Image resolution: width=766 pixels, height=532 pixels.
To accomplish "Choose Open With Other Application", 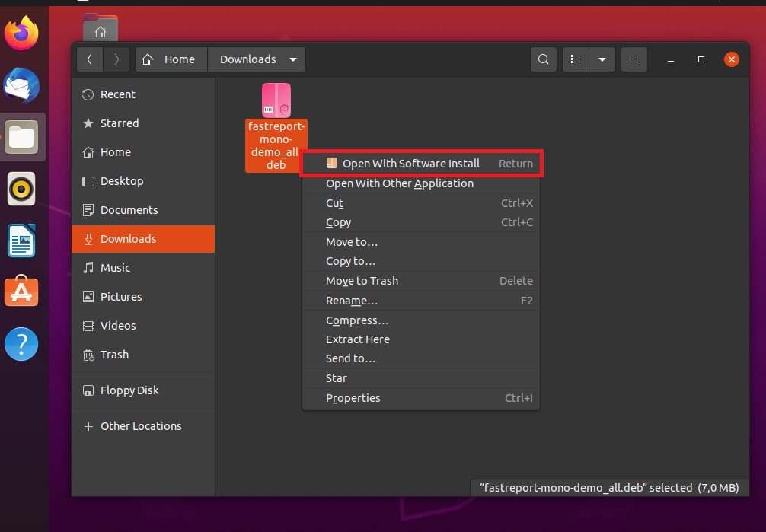I will 400,183.
